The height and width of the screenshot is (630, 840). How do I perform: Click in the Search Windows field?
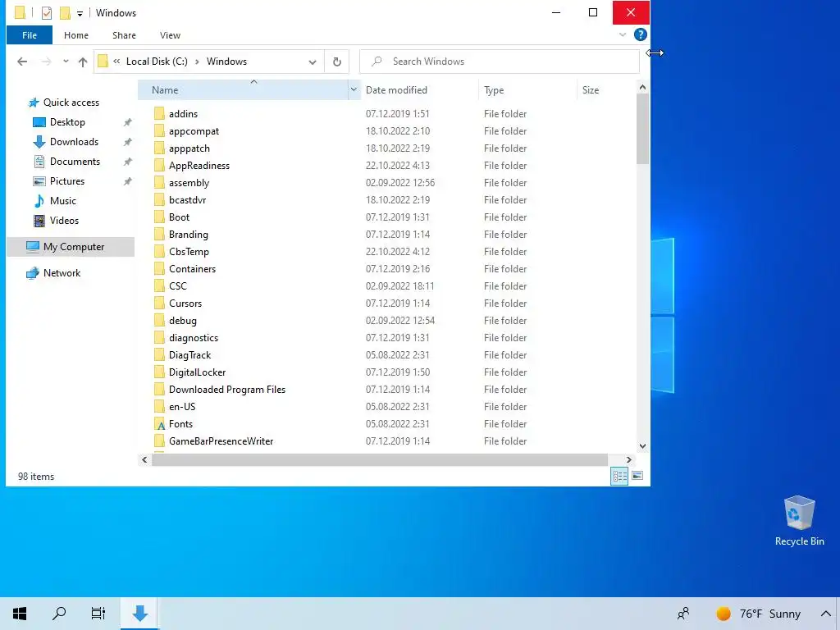500,62
